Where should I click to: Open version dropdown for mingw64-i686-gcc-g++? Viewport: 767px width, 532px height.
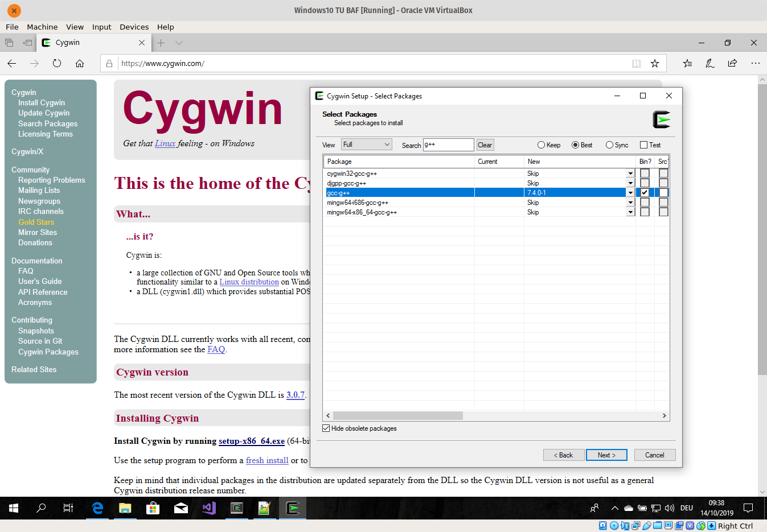tap(630, 203)
